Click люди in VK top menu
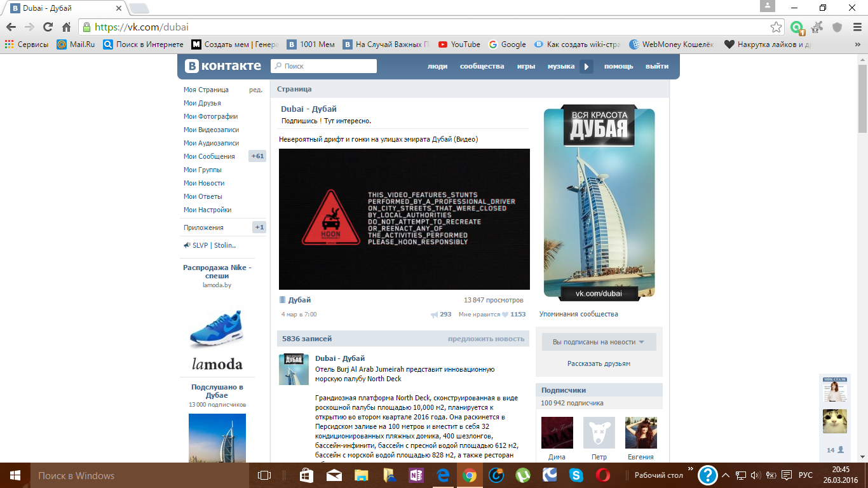868x488 pixels. tap(437, 66)
